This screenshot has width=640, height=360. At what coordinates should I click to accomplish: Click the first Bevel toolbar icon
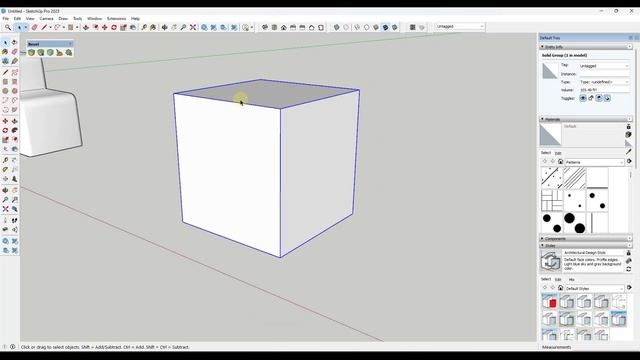[31, 52]
